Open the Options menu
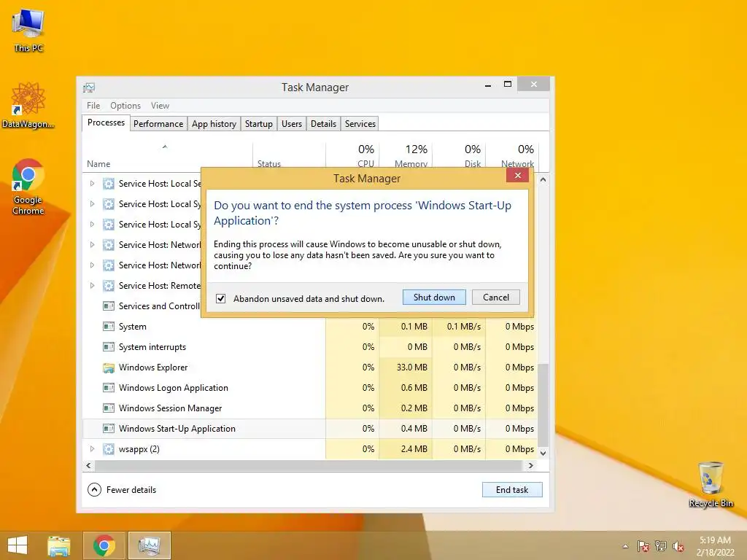 (125, 106)
